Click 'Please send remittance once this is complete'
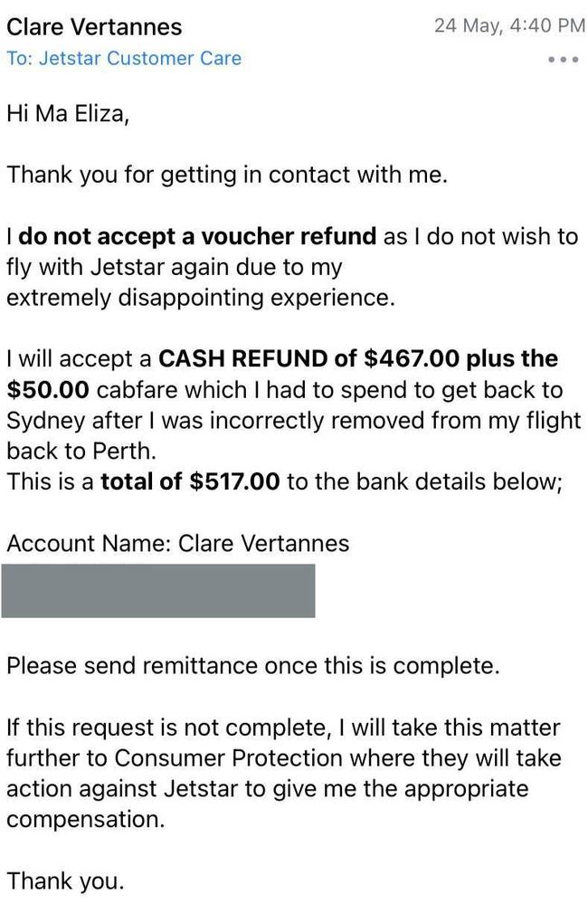 (252, 666)
